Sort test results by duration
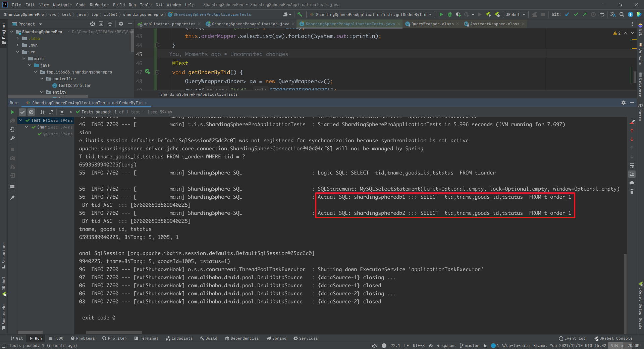The height and width of the screenshot is (349, 644). pos(51,112)
